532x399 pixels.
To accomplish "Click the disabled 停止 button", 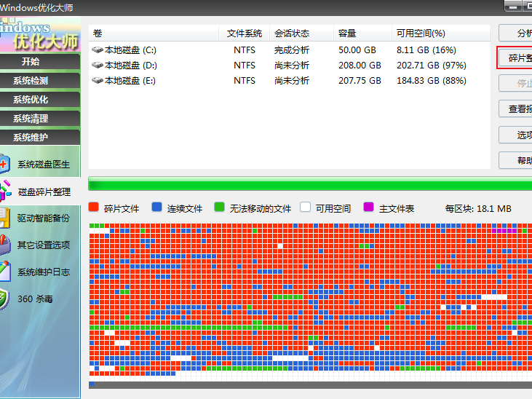I will click(x=515, y=83).
